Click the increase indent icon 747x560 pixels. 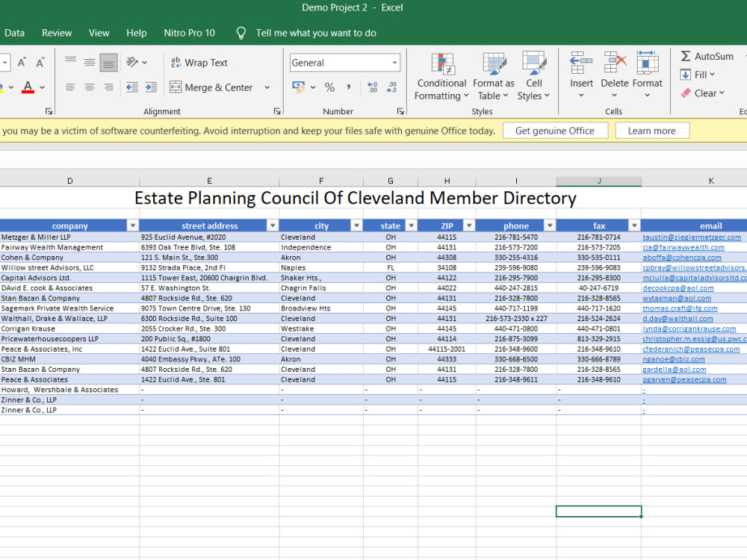[x=151, y=87]
